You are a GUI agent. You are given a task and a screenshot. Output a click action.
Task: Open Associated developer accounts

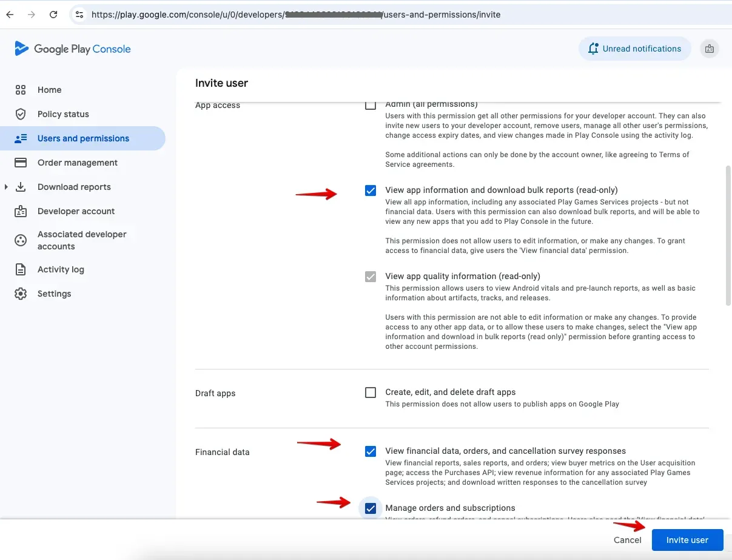click(x=82, y=240)
